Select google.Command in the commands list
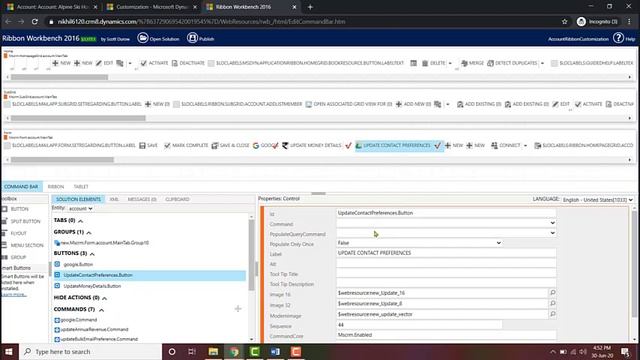The width and height of the screenshot is (640, 360). point(79,320)
